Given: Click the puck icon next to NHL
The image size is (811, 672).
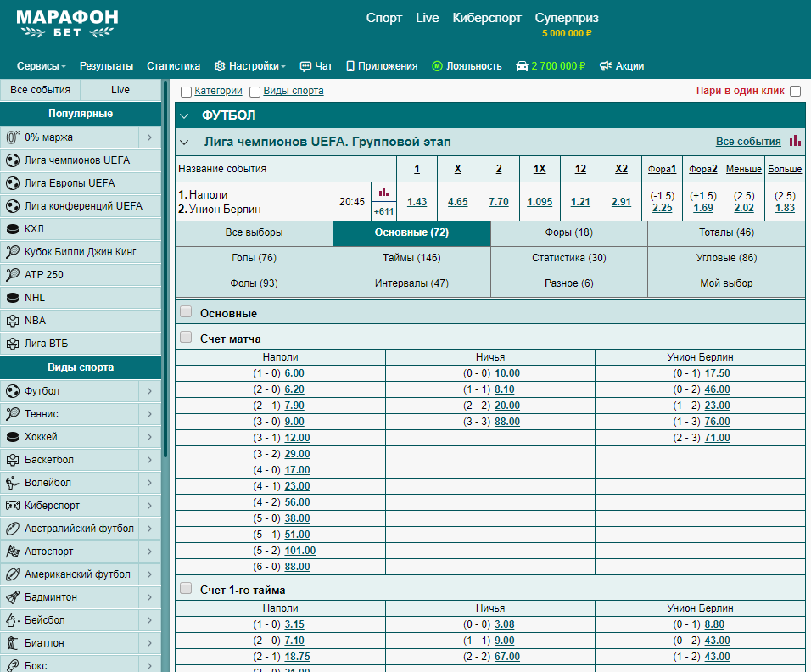Looking at the screenshot, I should (13, 298).
